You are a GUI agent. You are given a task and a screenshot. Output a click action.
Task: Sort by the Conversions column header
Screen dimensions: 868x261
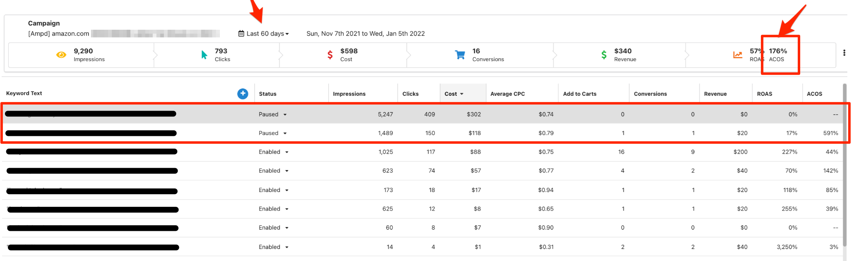pos(650,94)
